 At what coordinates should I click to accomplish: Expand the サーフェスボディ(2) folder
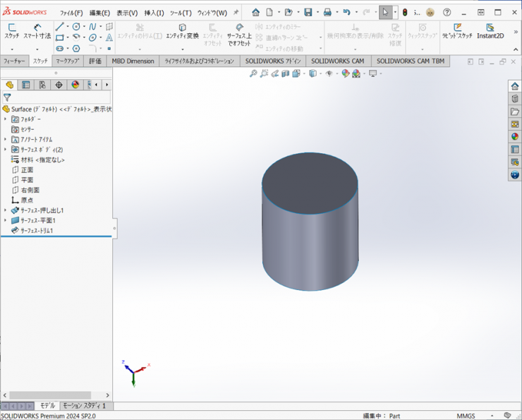[x=6, y=150]
